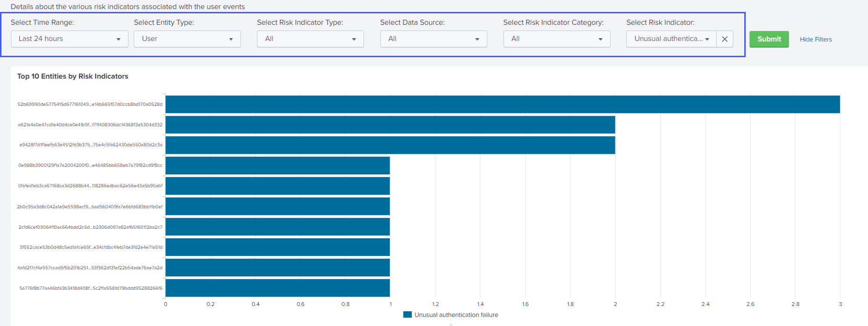Click the entity label starting with 3f552cace
The image size is (868, 326).
click(91, 247)
